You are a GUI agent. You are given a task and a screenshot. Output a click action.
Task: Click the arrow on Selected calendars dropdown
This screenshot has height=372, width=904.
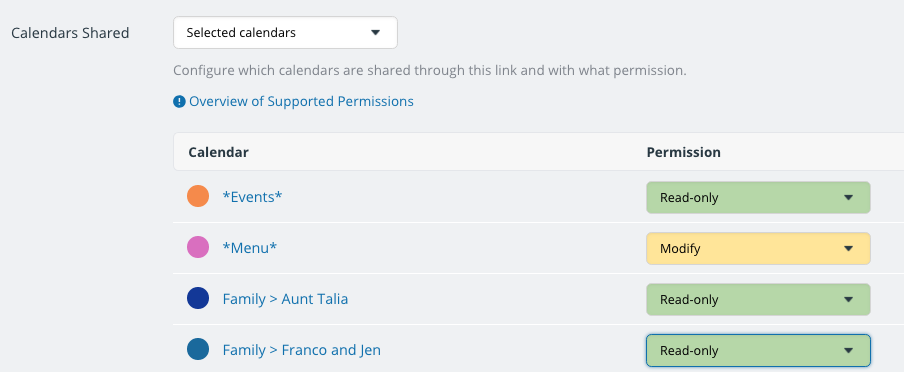tap(375, 33)
